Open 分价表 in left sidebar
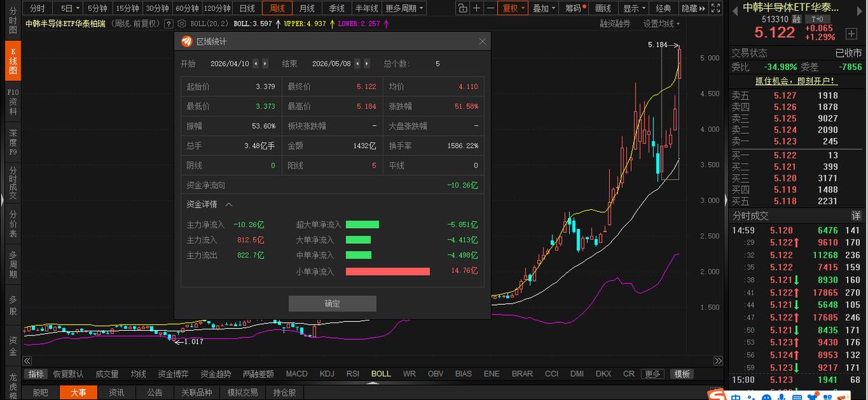This screenshot has width=868, height=400. click(x=13, y=223)
